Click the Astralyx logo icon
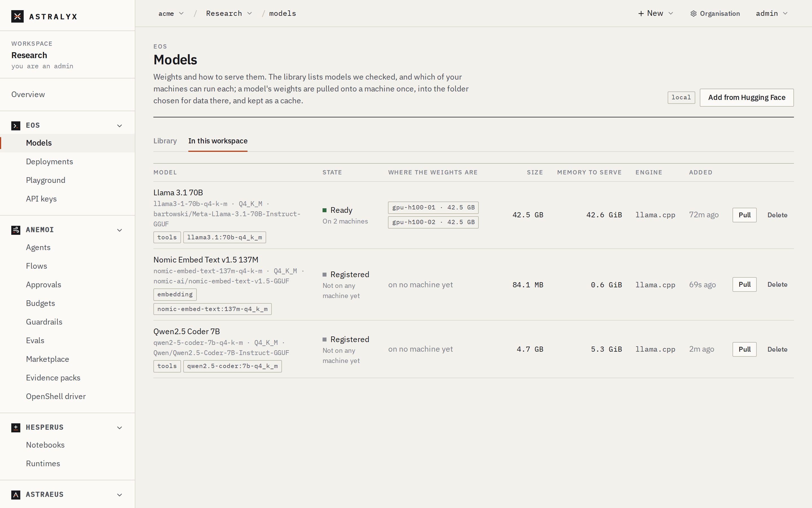Viewport: 812px width, 508px height. click(x=17, y=16)
